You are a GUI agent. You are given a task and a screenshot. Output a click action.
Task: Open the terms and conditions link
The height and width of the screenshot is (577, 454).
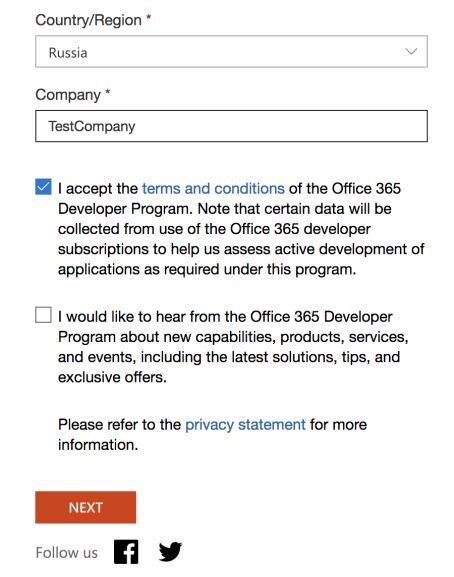(x=213, y=188)
